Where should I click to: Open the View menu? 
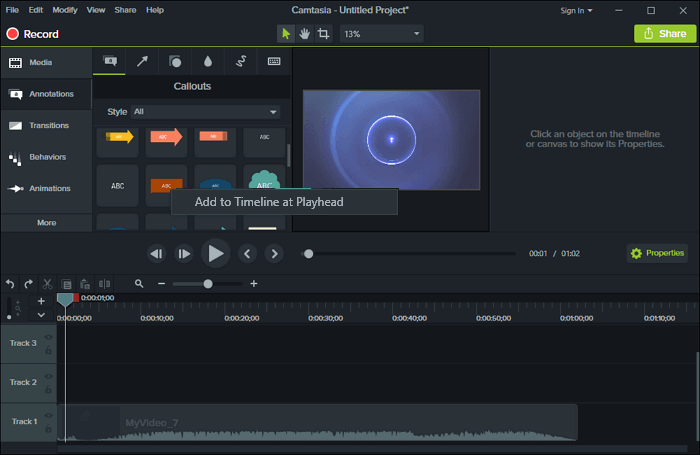96,10
